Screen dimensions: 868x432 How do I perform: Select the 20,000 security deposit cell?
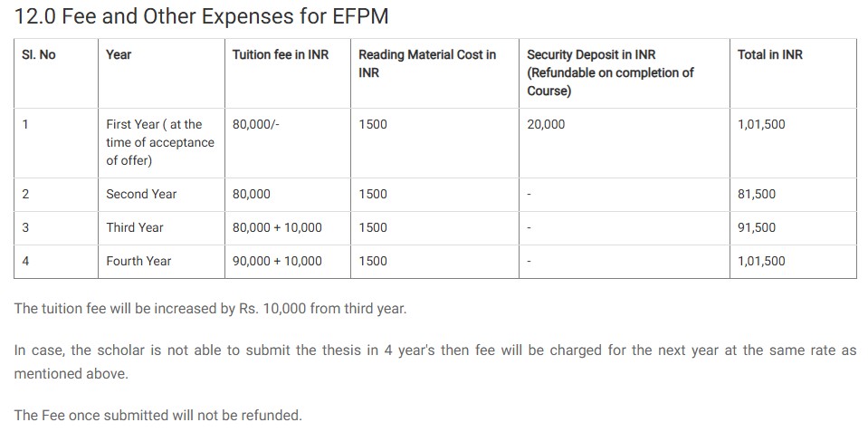tap(546, 125)
